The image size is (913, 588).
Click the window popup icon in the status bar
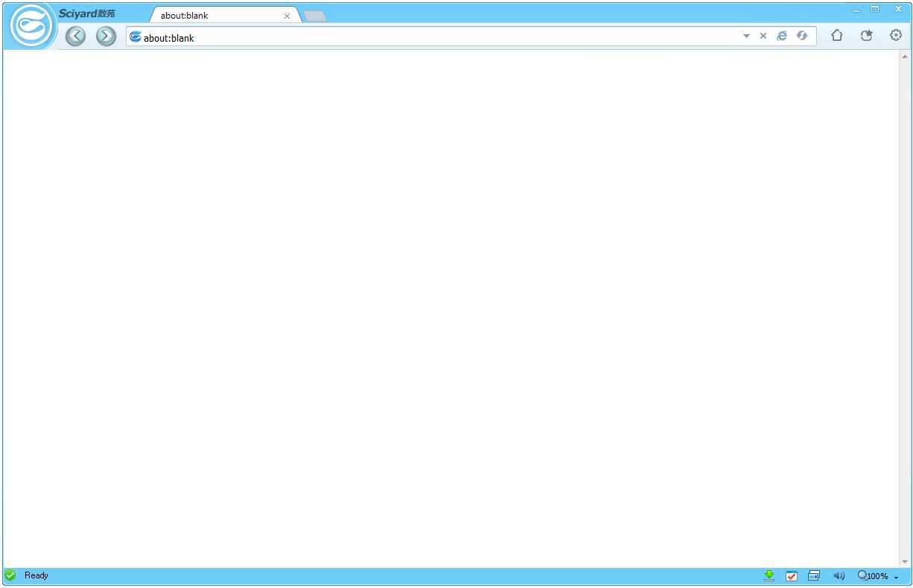coord(814,575)
